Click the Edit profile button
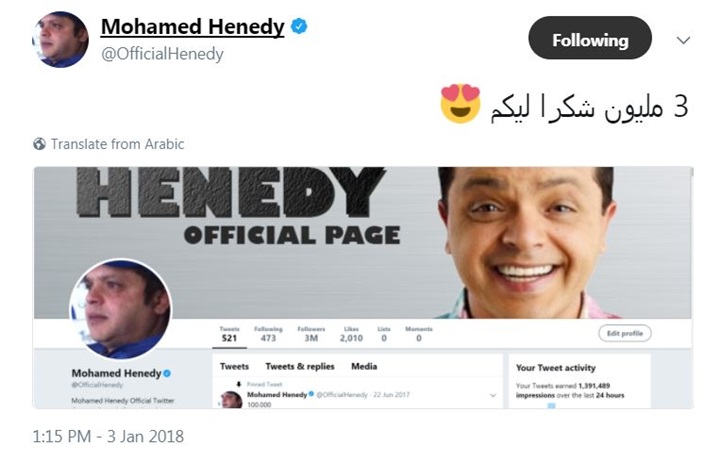Image resolution: width=720 pixels, height=462 pixels. click(x=624, y=333)
